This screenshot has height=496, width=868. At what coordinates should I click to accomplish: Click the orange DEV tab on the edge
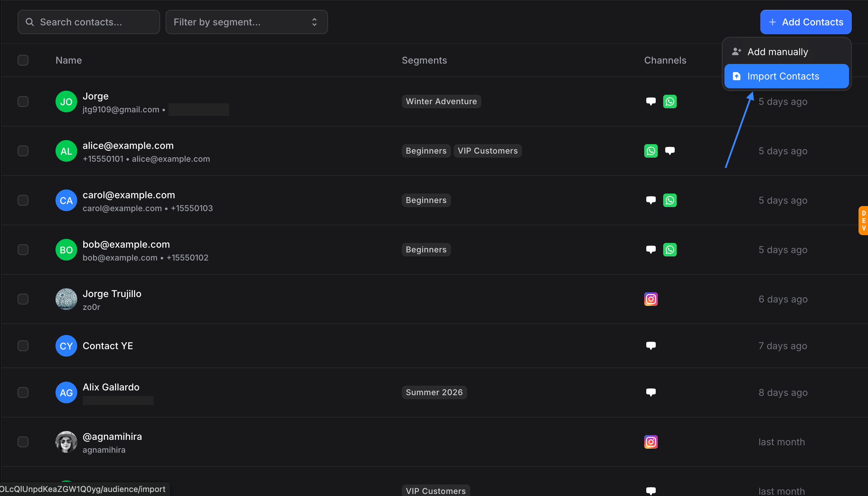[x=864, y=220]
